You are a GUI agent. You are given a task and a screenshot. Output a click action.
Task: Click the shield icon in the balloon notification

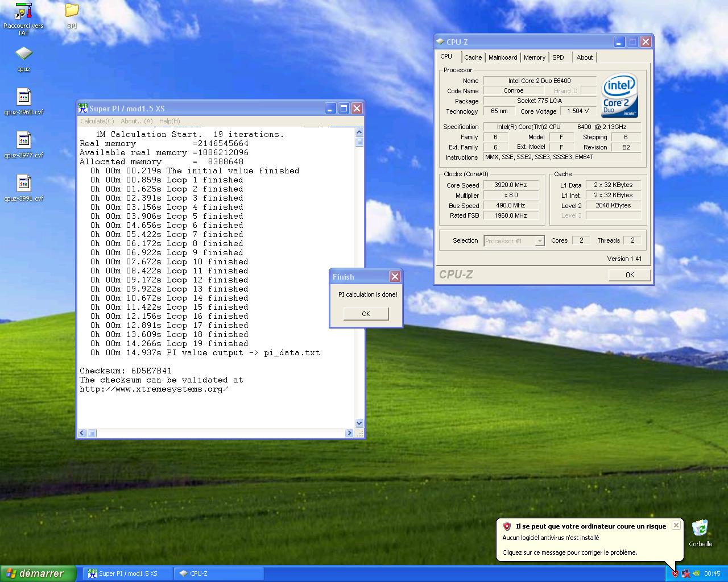pyautogui.click(x=507, y=526)
